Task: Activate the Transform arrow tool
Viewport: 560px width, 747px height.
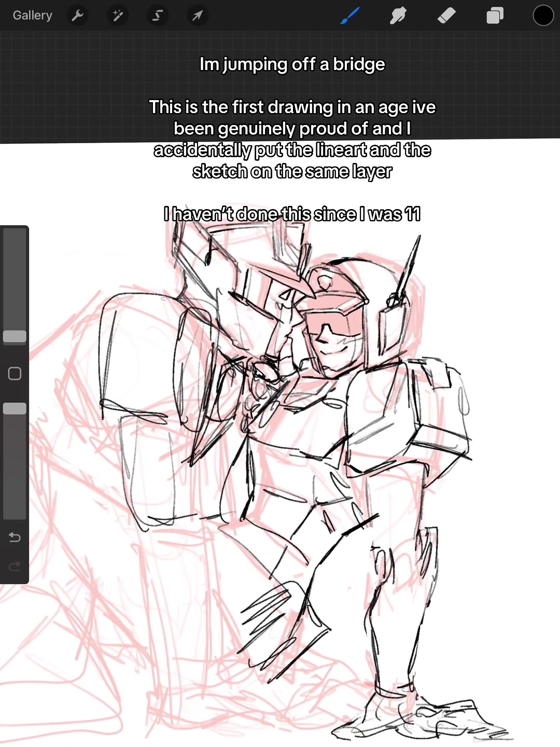Action: [197, 16]
